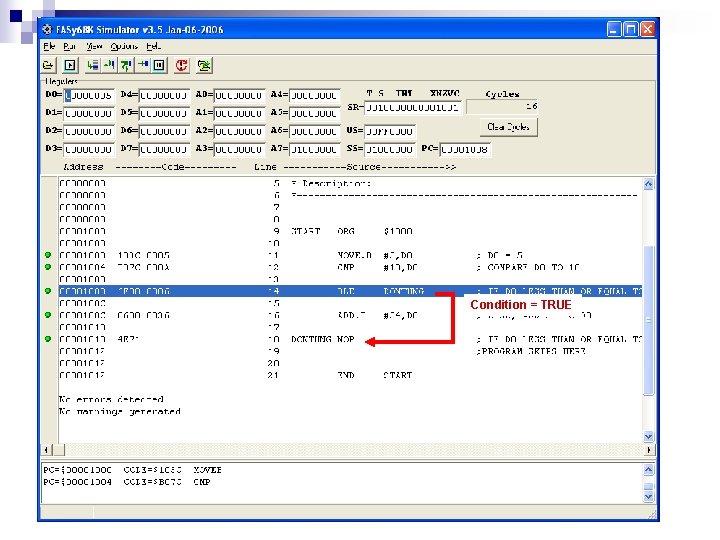Image resolution: width=720 pixels, height=540 pixels.
Task: Click the CMP trace log entry
Action: coord(127,482)
